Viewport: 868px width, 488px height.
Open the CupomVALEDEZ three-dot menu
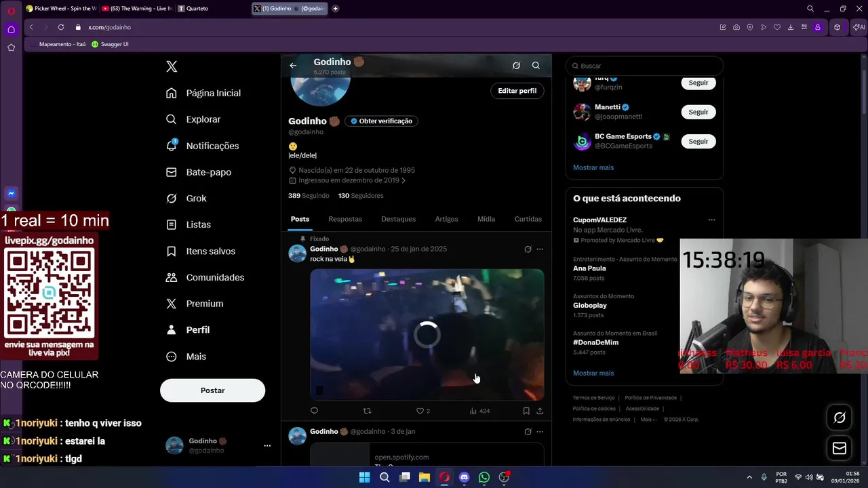(x=711, y=220)
